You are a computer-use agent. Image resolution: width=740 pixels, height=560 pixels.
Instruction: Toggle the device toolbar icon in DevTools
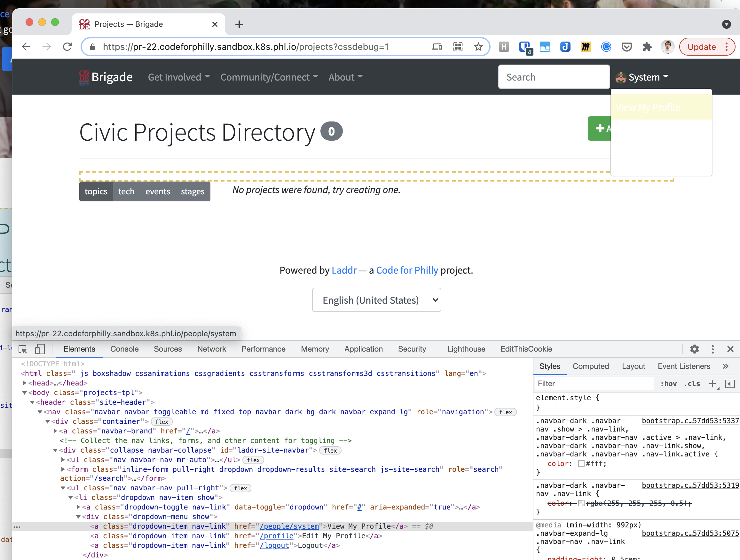[x=40, y=349]
